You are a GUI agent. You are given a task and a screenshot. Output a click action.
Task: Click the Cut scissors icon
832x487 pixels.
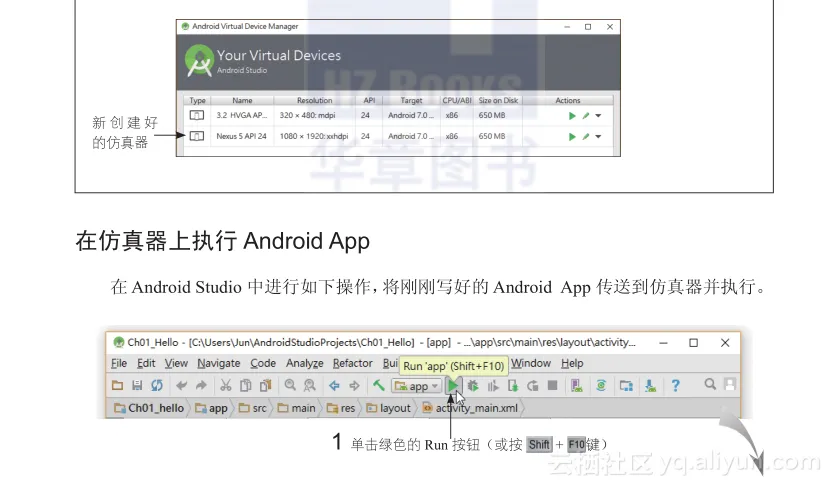coord(226,386)
